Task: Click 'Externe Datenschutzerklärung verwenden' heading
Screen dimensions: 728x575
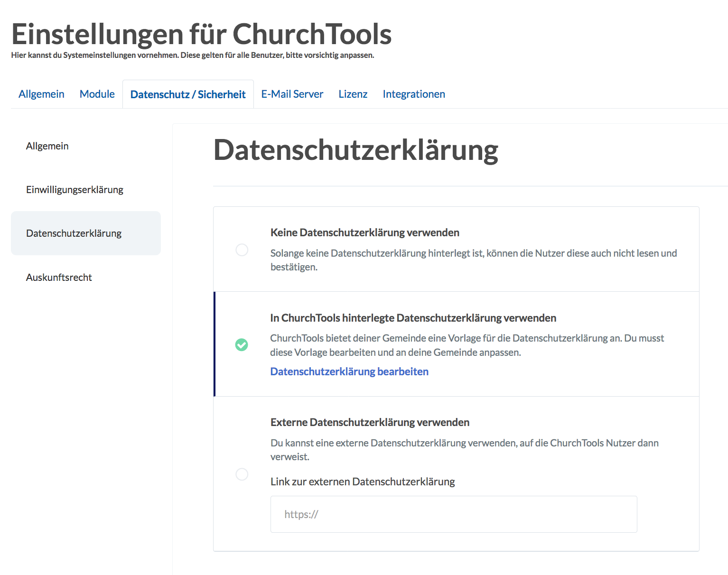Action: [370, 422]
